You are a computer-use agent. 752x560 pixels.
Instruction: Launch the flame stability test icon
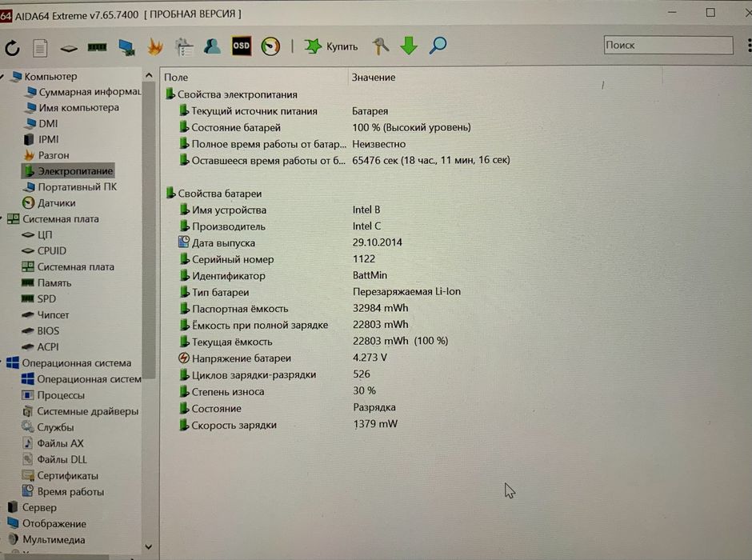[x=155, y=46]
